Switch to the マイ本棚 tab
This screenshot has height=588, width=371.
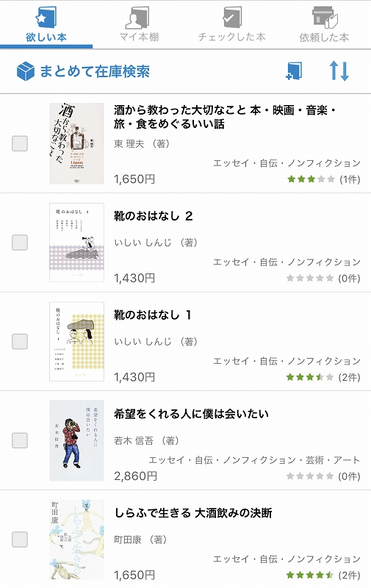tap(139, 24)
